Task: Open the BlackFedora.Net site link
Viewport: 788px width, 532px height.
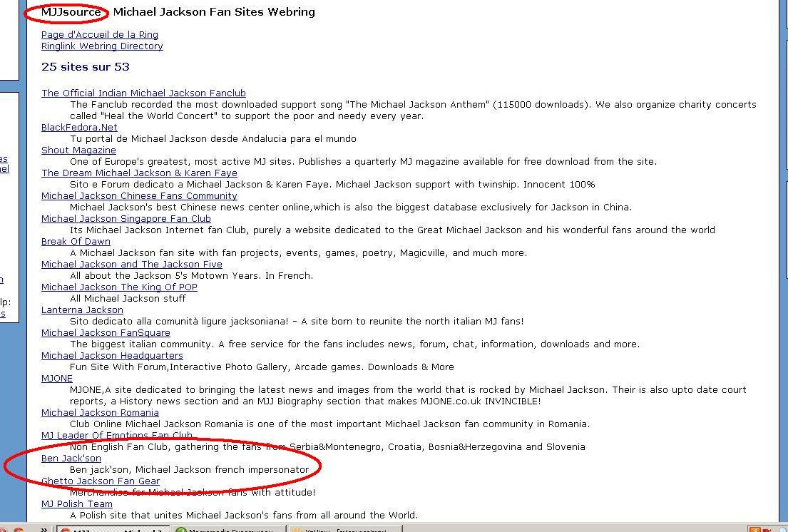Action: point(79,128)
